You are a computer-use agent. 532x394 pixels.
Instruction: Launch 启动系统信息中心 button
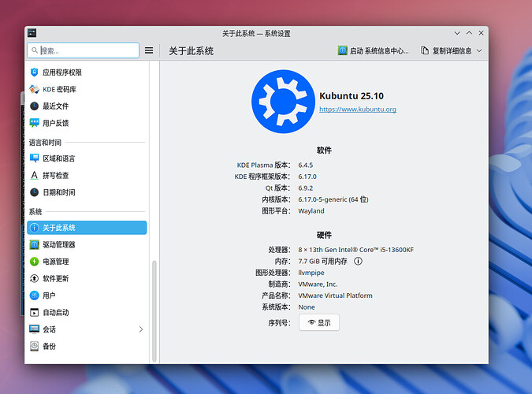374,50
